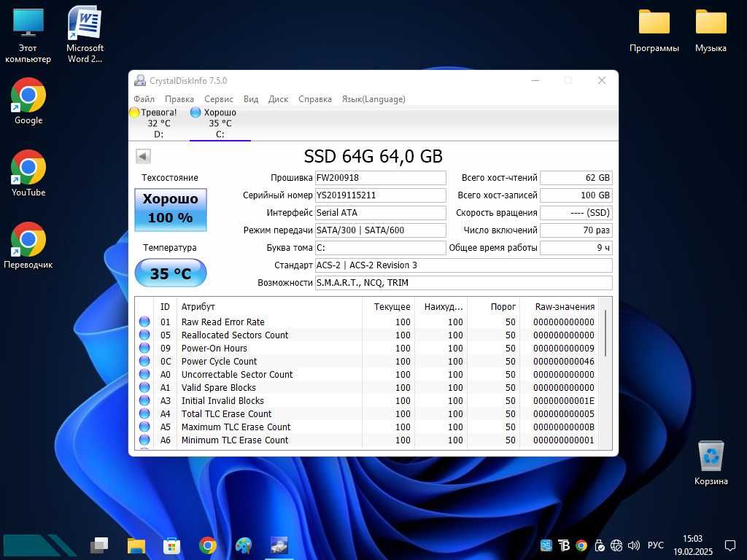Click the Интерфейс field showing Serial ATA
Image resolution: width=747 pixels, height=560 pixels.
[380, 213]
